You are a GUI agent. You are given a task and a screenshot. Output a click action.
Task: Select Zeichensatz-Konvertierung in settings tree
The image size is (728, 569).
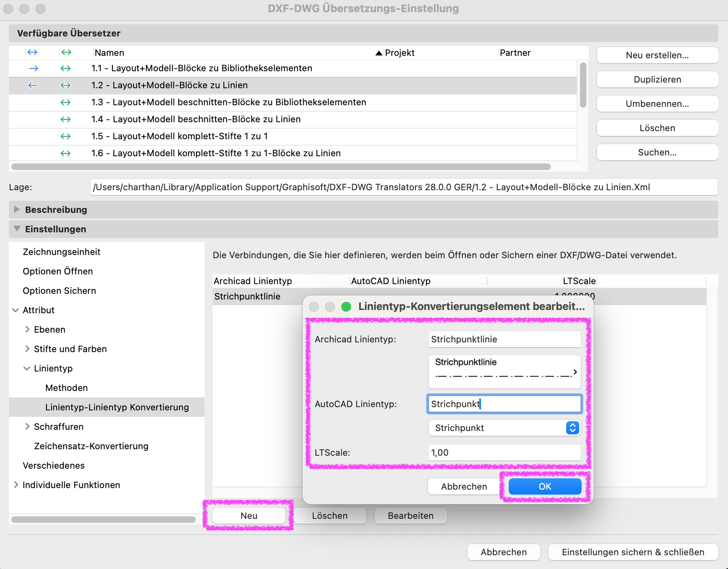91,446
